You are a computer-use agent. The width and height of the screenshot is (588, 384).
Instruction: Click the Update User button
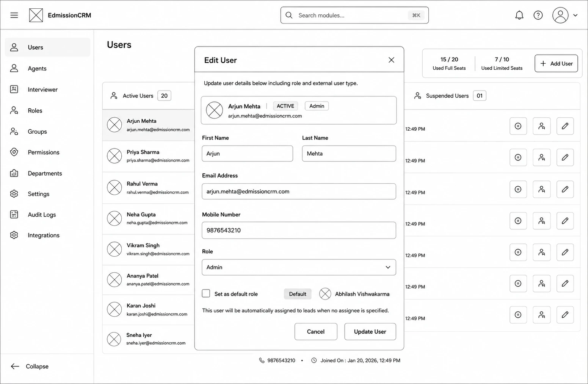click(x=370, y=331)
